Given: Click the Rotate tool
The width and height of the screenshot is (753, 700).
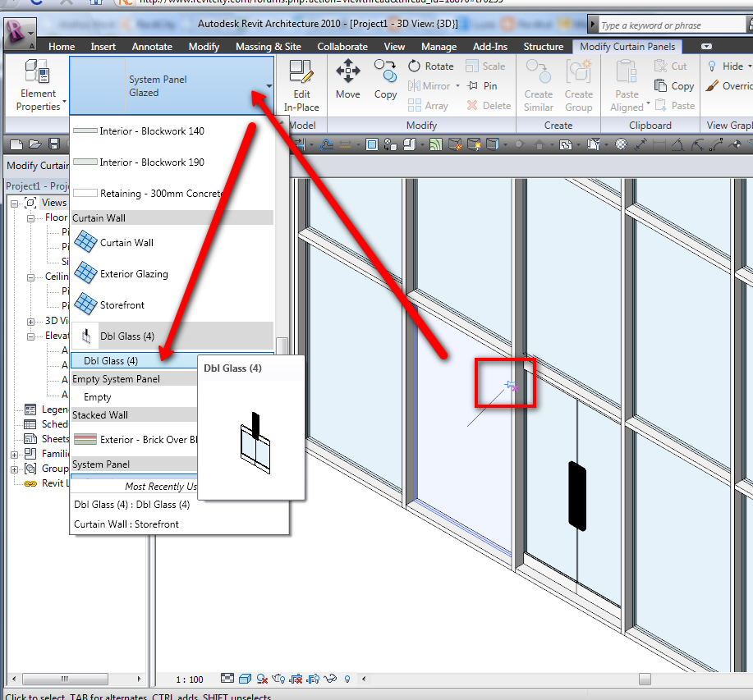Looking at the screenshot, I should 431,66.
